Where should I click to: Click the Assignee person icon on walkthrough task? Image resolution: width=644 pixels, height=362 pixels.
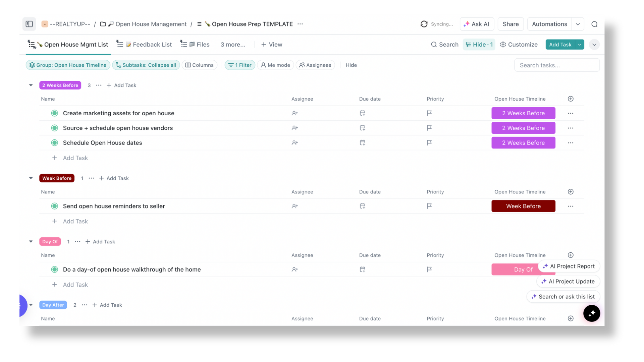point(294,269)
